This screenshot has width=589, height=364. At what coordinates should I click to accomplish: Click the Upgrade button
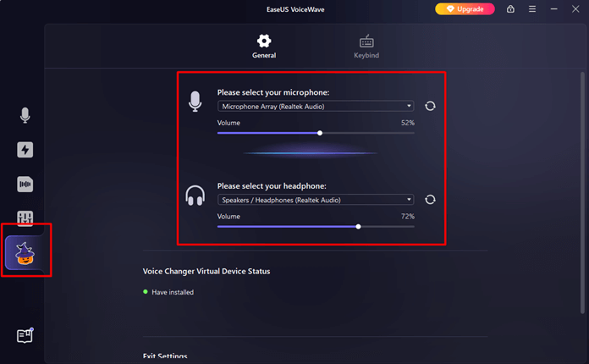point(465,9)
